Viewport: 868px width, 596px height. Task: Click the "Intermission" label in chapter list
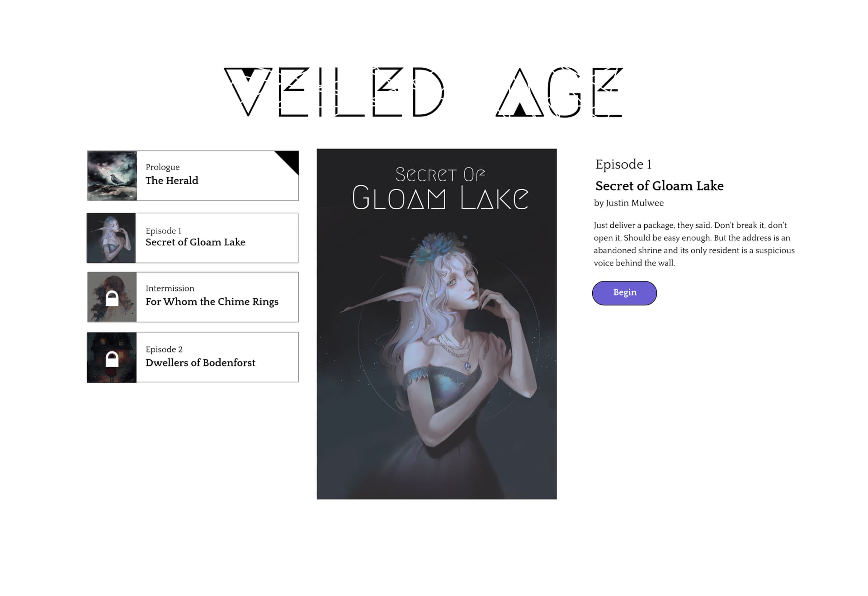click(170, 288)
